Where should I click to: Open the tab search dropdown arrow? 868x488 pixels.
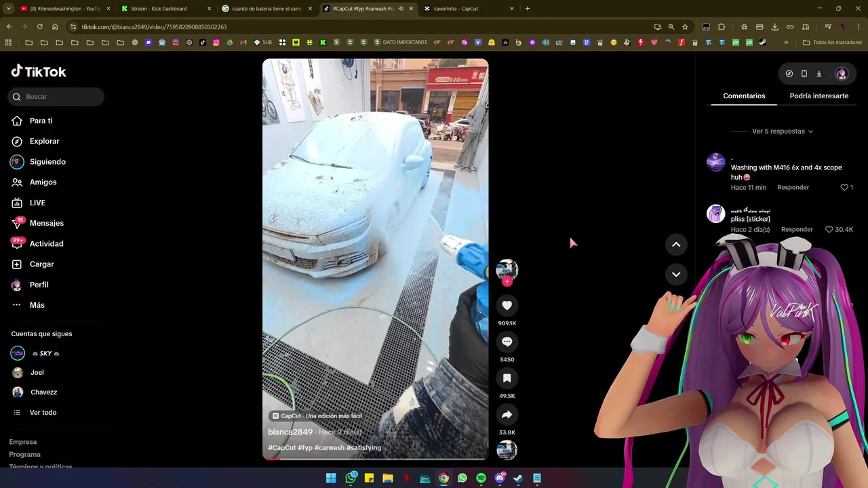pos(9,9)
